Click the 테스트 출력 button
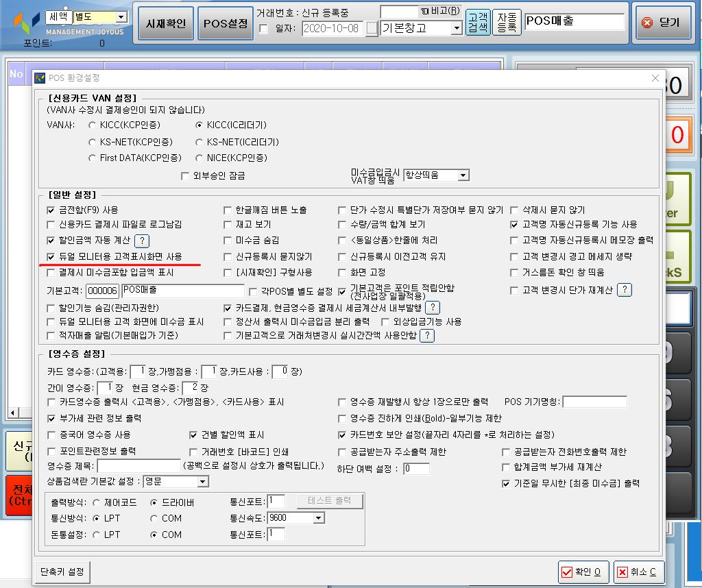This screenshot has width=702, height=588. (x=330, y=501)
